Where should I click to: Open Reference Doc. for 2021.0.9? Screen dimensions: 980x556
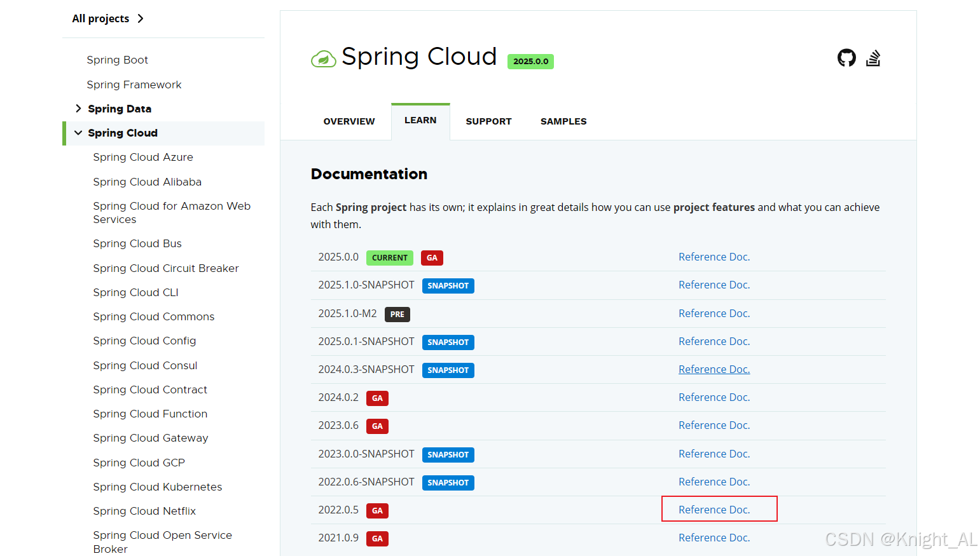[x=714, y=538]
